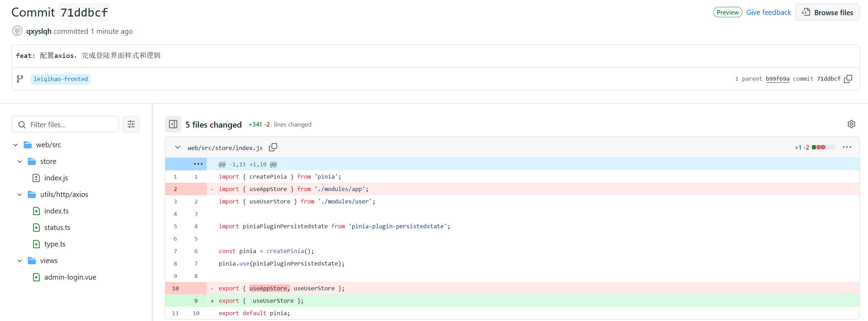The image size is (868, 321).
Task: Copy the full commit SHA icon
Action: (848, 79)
